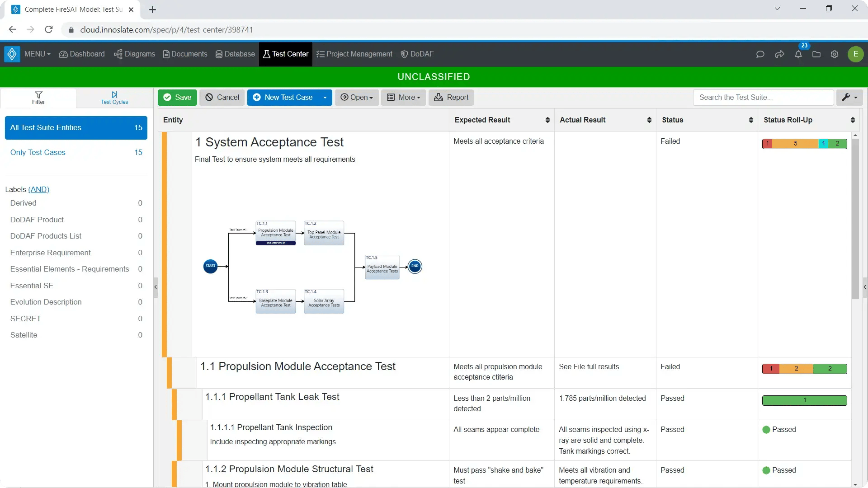Filter by Only Test Cases
Image resolution: width=868 pixels, height=488 pixels.
[x=76, y=152]
